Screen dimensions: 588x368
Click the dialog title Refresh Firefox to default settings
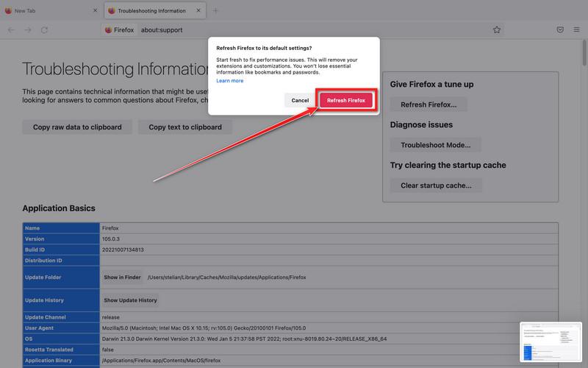(264, 48)
